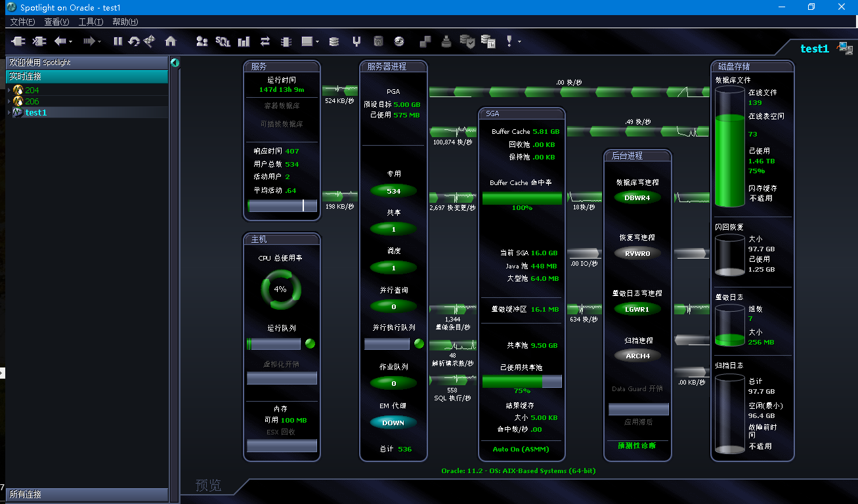Click the two-way arrows toolbar icon
The height and width of the screenshot is (504, 858).
[265, 41]
